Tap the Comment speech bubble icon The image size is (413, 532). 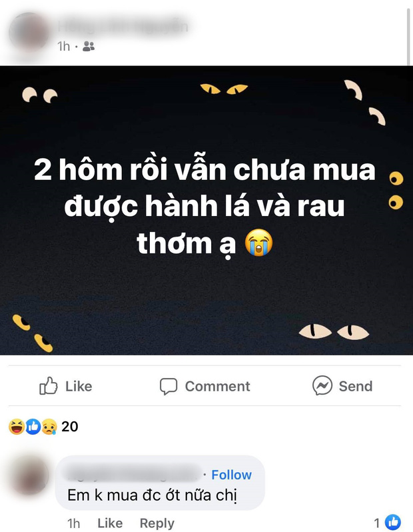(169, 387)
